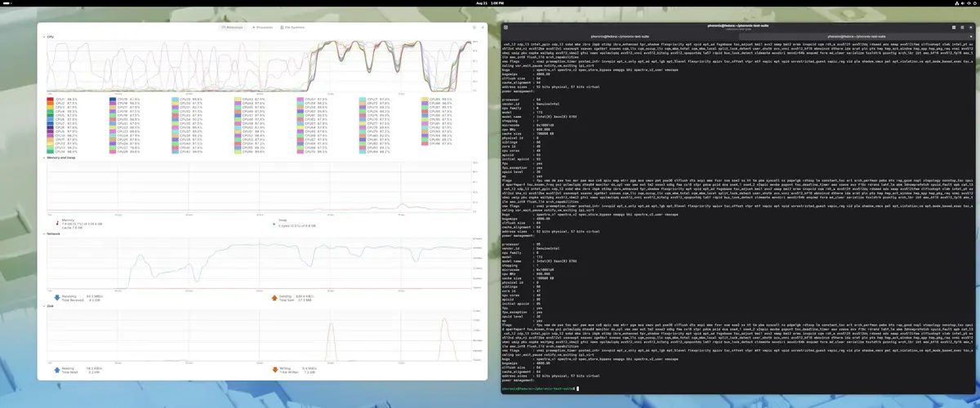
Task: Open the terminal main menu icon
Action: pos(962,28)
